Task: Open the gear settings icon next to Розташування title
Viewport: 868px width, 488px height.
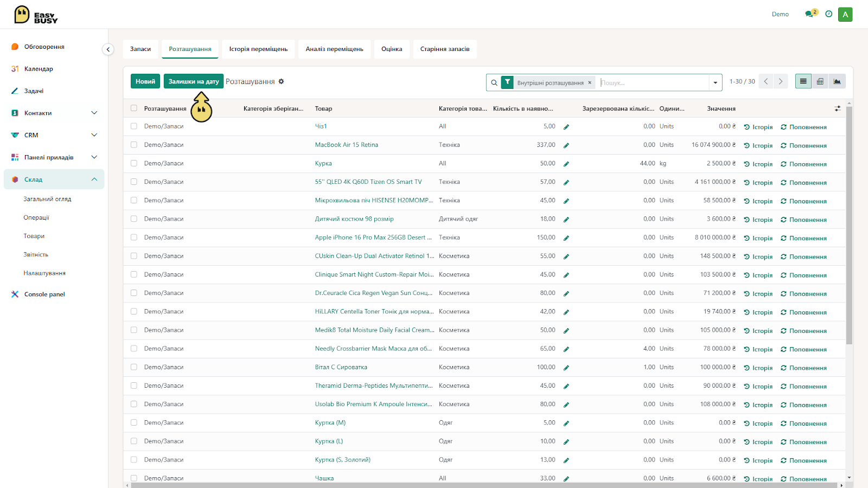Action: click(x=281, y=81)
